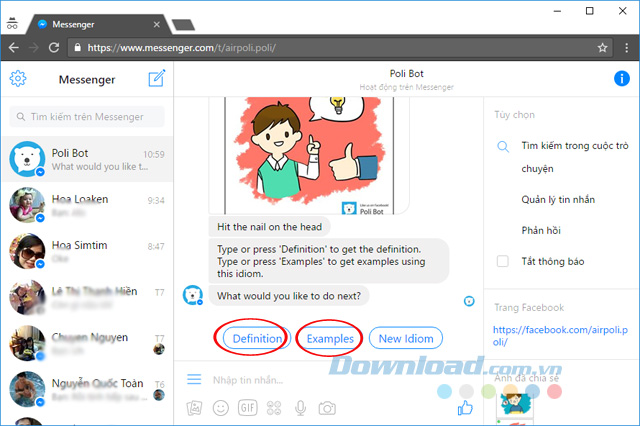Choose the New Idiom quick reply

click(x=405, y=339)
